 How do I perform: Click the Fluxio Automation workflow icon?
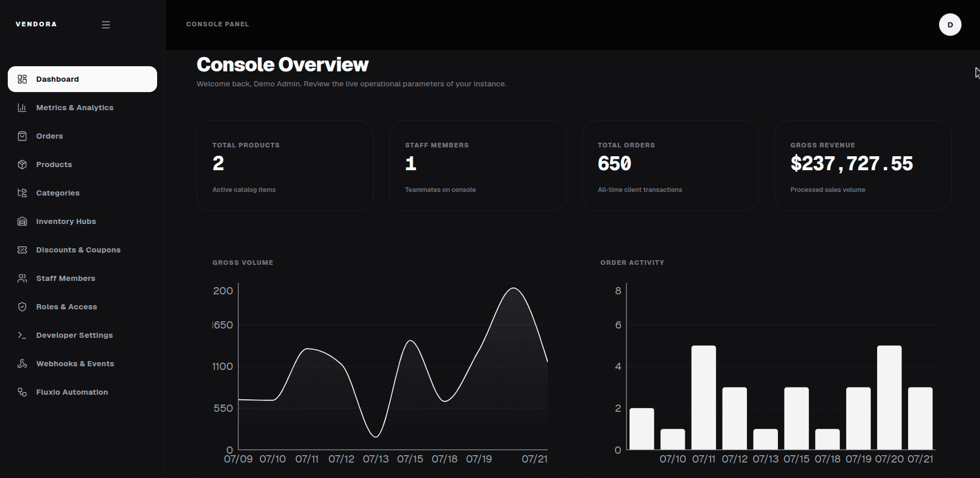point(22,392)
